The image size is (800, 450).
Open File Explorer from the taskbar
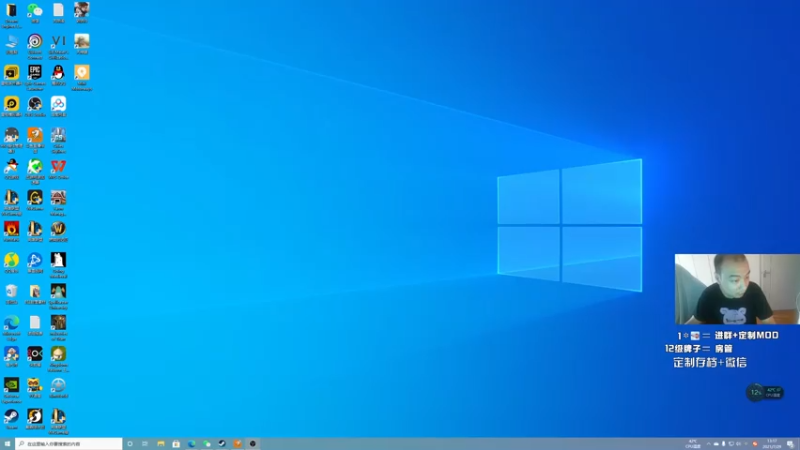pos(161,444)
